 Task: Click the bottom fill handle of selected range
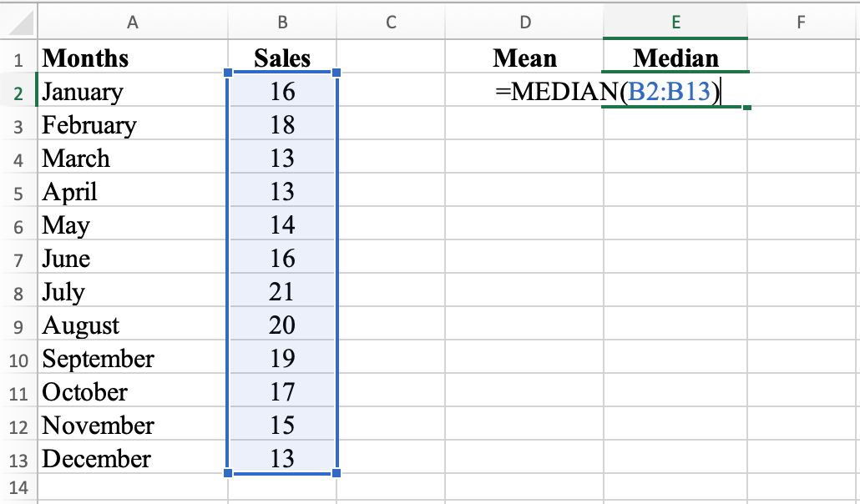point(336,474)
